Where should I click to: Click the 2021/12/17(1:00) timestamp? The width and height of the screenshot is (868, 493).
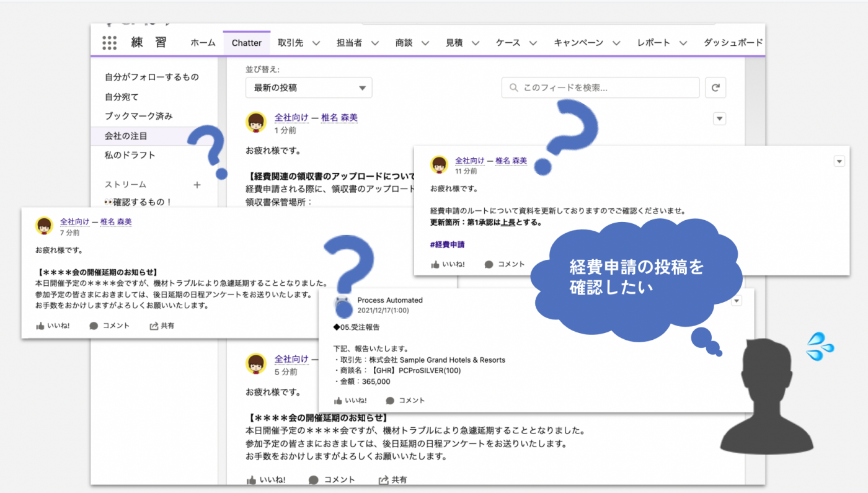point(383,310)
